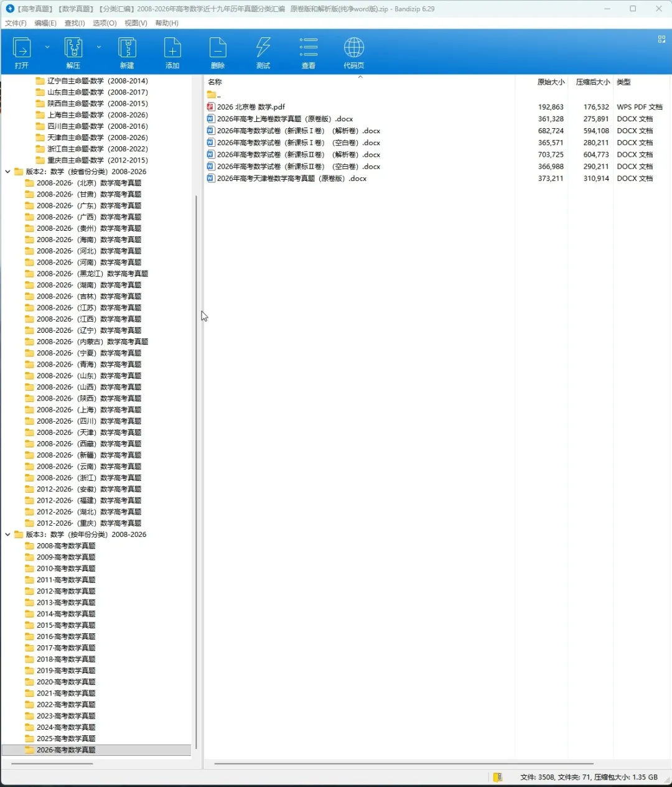Click the PDF icon of 2026 北京卷 数学.pdf

pos(211,107)
